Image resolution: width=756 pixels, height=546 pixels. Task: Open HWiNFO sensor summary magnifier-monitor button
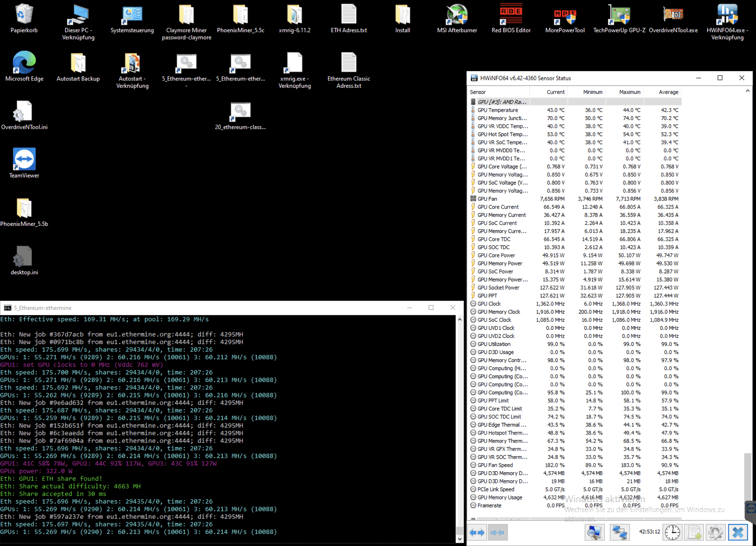click(594, 532)
